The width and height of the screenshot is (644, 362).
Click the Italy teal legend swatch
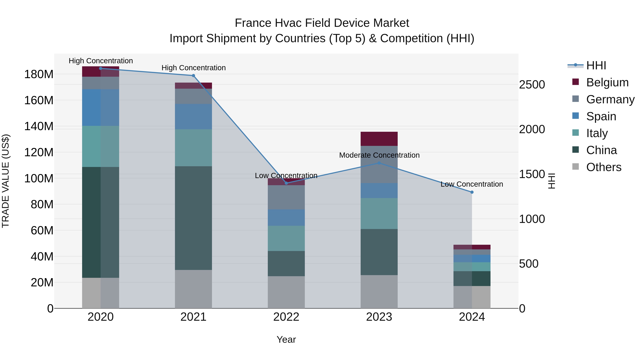575,133
